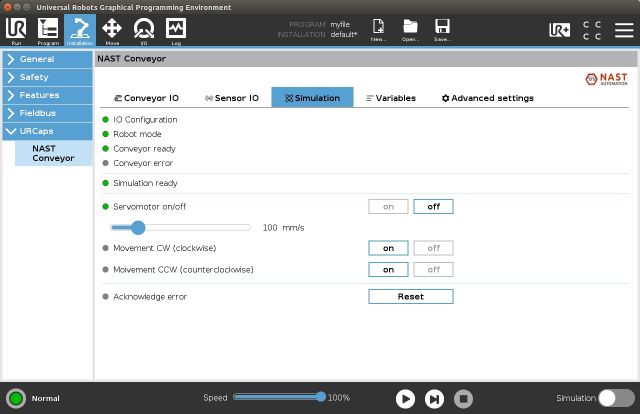Image resolution: width=640 pixels, height=414 pixels.
Task: Select the Move tab icon
Action: (x=112, y=30)
